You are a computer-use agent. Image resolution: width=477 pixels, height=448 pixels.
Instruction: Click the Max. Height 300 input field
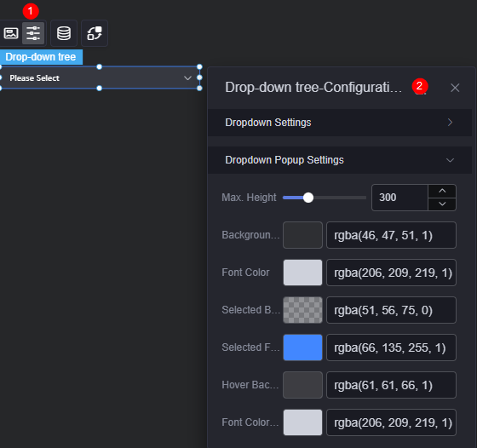(399, 198)
